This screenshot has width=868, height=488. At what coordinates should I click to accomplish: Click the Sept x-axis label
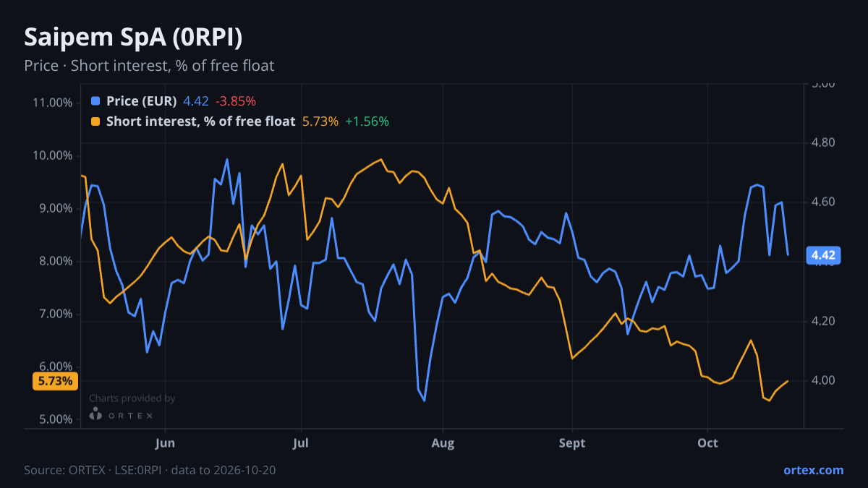572,442
